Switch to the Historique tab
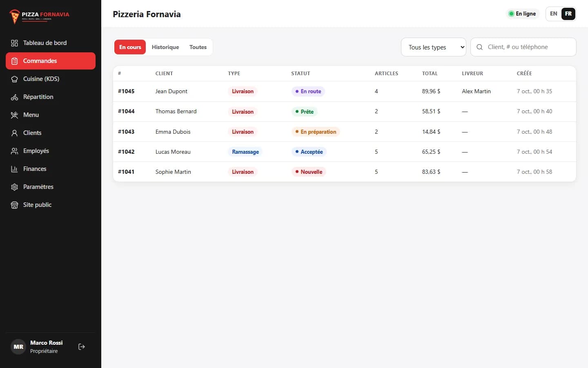 pos(165,47)
